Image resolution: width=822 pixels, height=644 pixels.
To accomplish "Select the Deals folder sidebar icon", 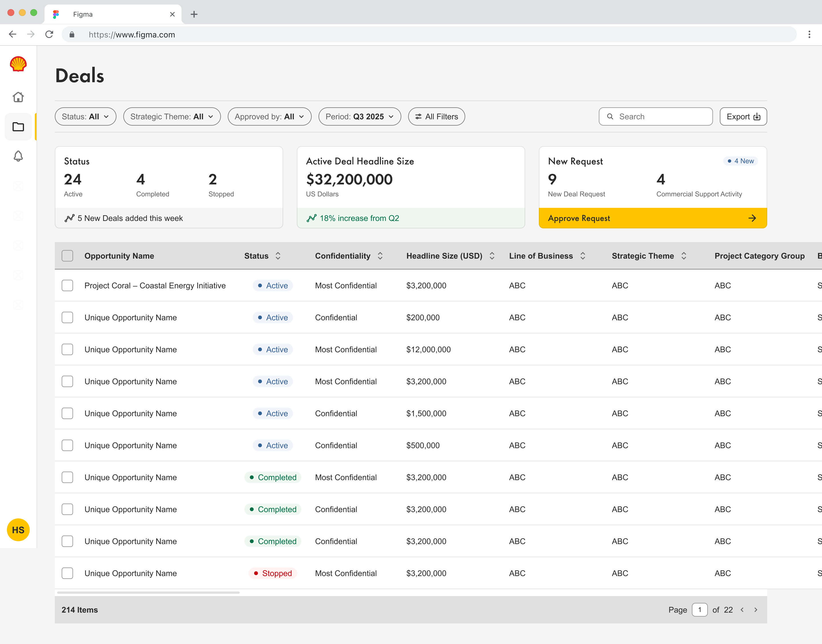I will click(18, 127).
